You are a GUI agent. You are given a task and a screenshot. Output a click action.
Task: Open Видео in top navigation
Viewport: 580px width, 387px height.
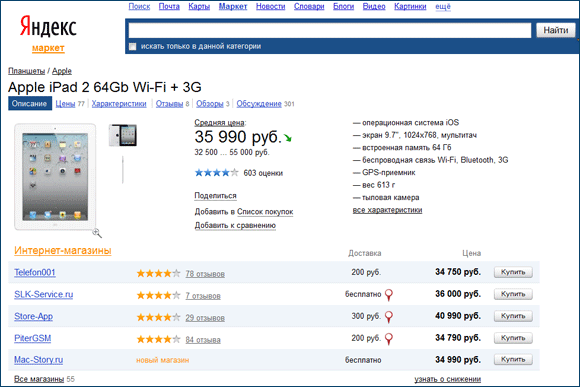[x=374, y=7]
